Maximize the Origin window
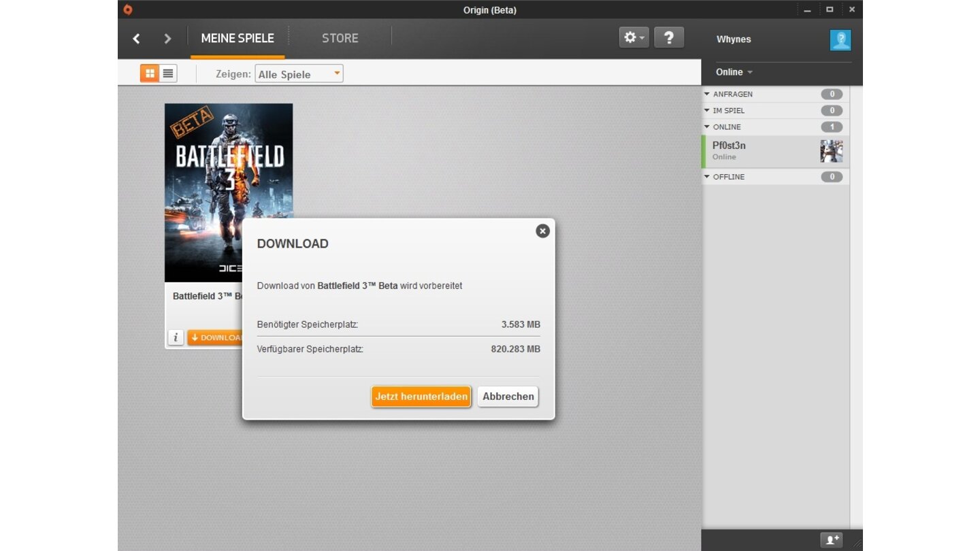 [830, 10]
